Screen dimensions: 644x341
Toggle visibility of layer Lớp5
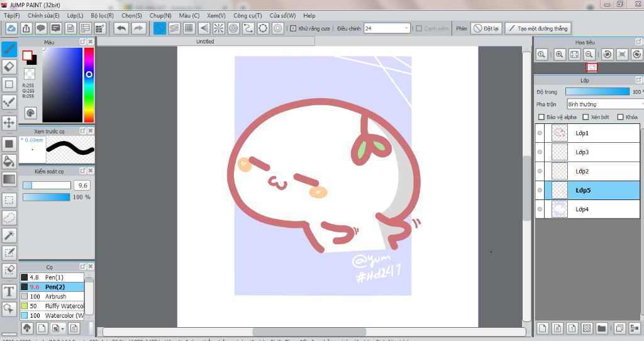(540, 190)
